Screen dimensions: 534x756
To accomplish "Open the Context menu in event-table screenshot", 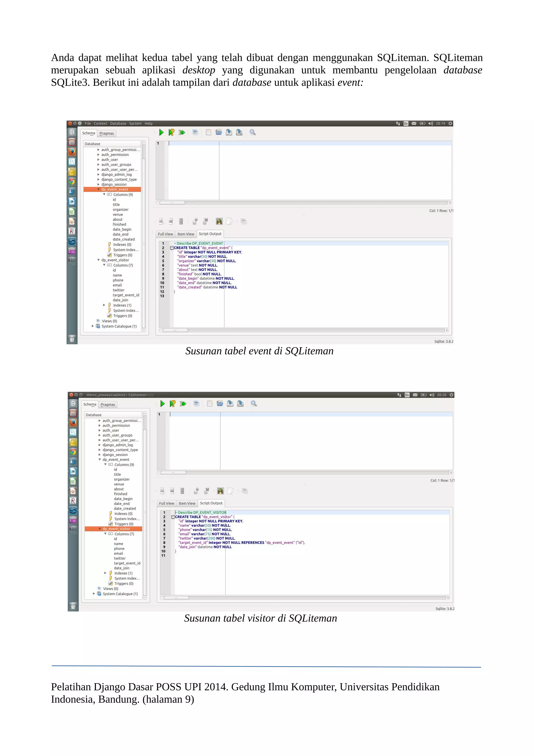I will pos(100,123).
